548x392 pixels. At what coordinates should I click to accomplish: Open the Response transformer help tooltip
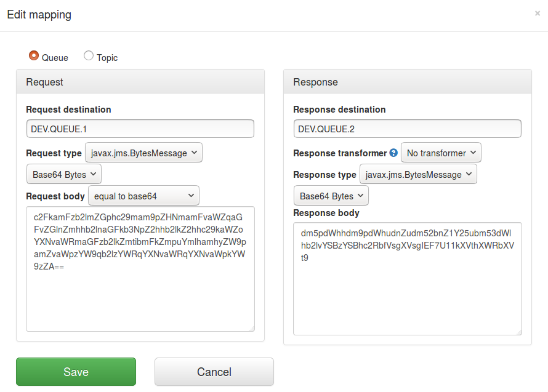393,153
